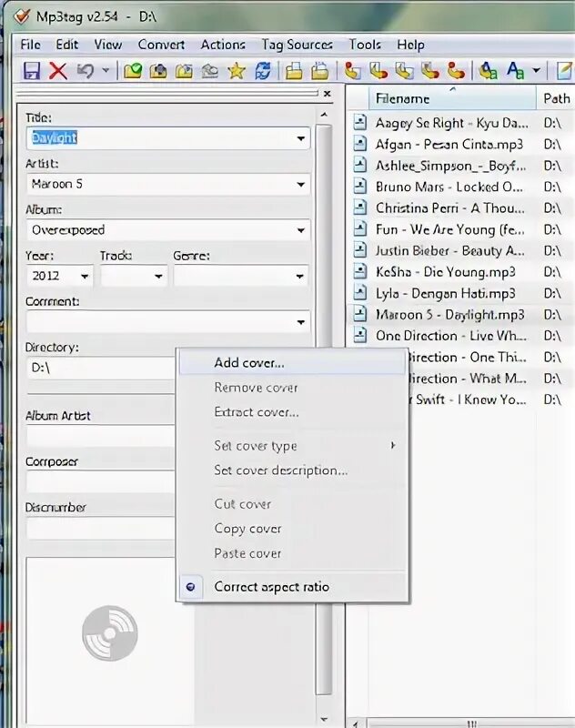Click the faded gray folder toolbar icon
Screen dimensions: 575x728
(x=210, y=71)
